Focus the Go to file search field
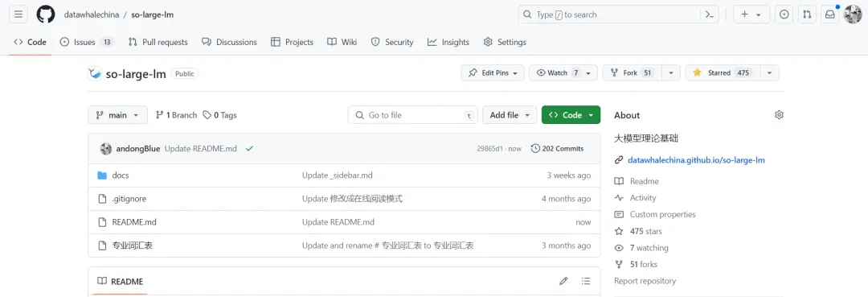This screenshot has width=868, height=297. (412, 115)
